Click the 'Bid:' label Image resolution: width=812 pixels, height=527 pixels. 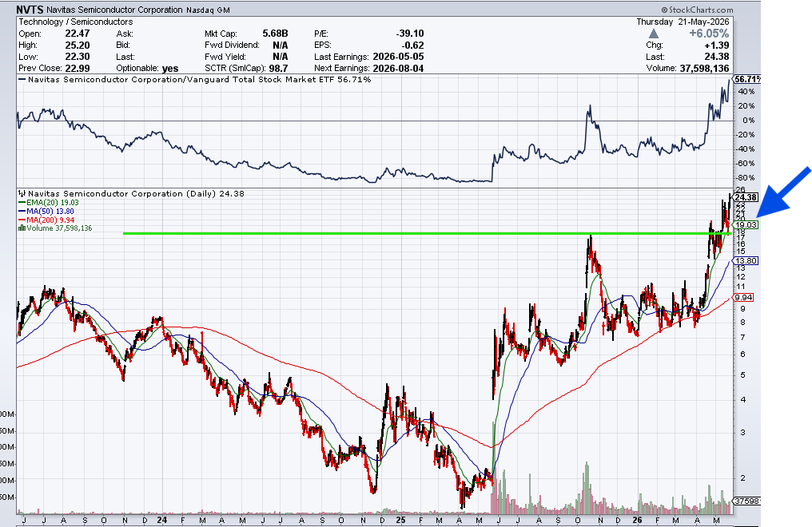(x=124, y=45)
